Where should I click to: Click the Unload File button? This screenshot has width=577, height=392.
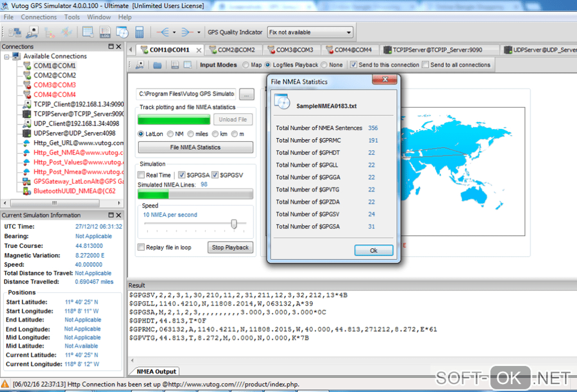coord(232,119)
